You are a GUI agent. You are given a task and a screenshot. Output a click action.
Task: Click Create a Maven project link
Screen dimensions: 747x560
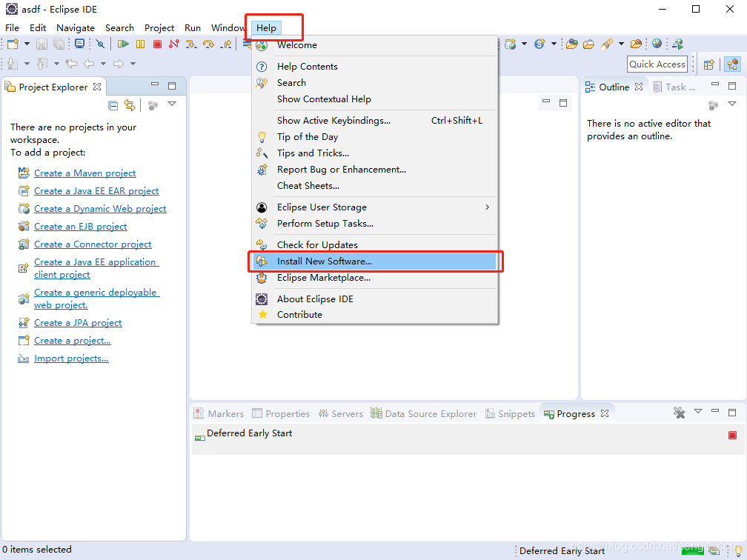coord(84,173)
